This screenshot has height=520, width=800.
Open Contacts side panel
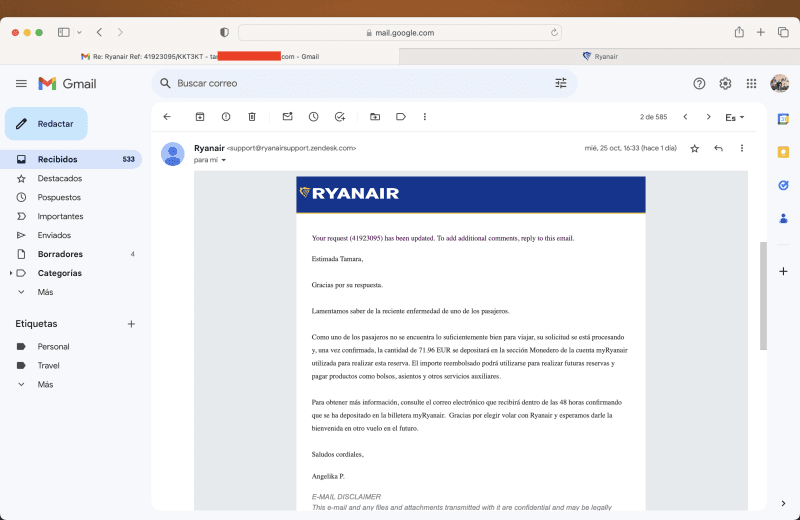pos(783,219)
